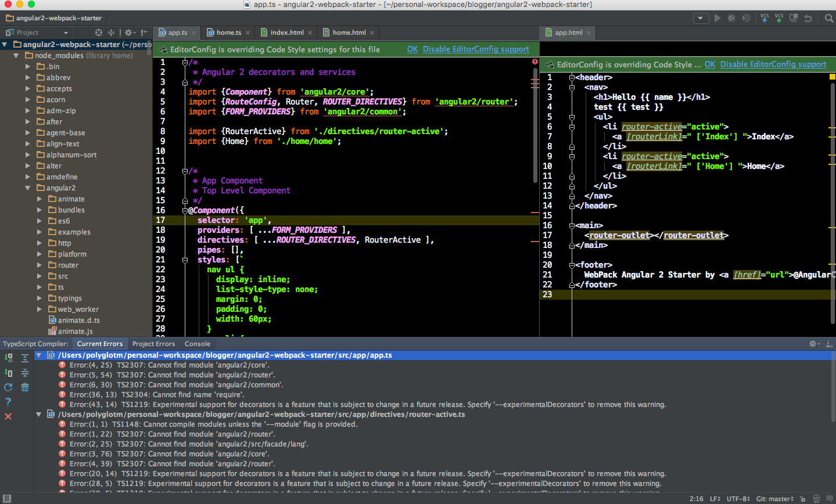Image resolution: width=836 pixels, height=504 pixels.
Task: Select the 'Cannot find name require' error row
Action: pyautogui.click(x=156, y=395)
